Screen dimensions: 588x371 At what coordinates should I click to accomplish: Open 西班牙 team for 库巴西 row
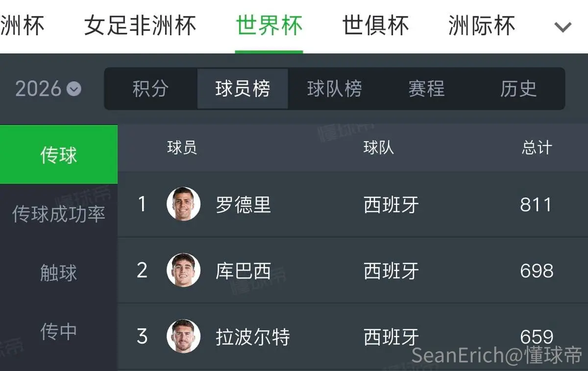pos(391,271)
